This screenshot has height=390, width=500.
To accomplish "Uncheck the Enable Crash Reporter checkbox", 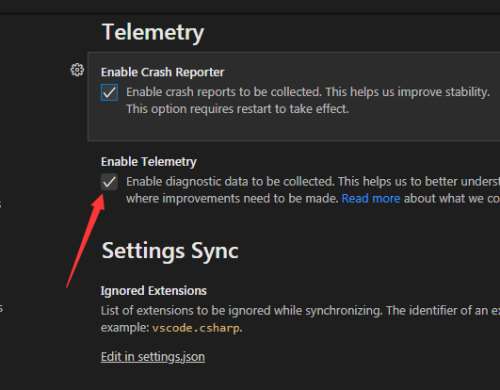I will tap(109, 92).
